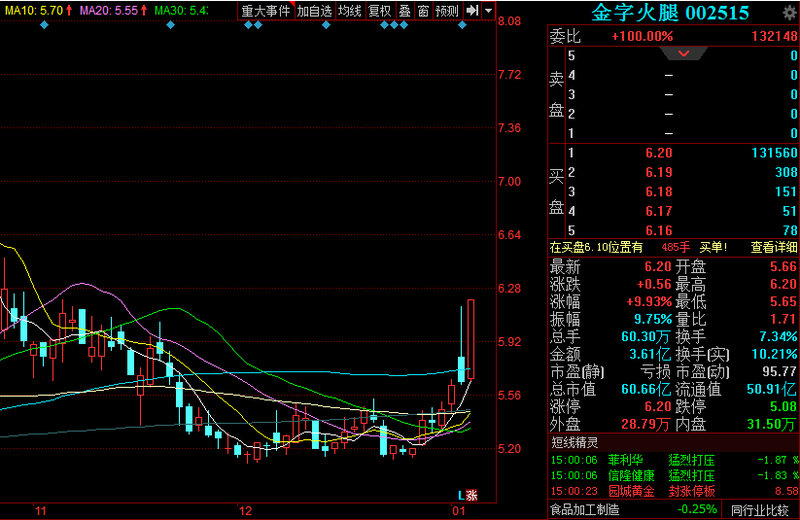The image size is (800, 520).
Task: Click the 叠 overlay icon in chart toolbar
Action: tap(404, 11)
